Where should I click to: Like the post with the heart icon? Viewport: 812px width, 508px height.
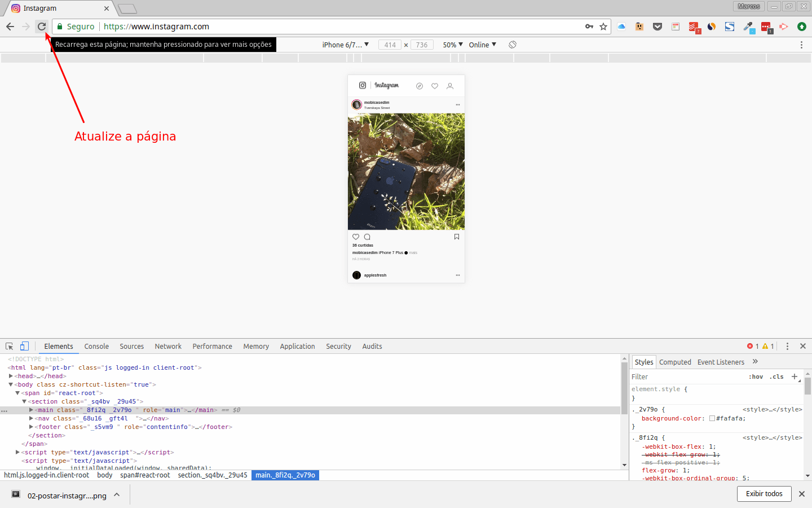356,237
